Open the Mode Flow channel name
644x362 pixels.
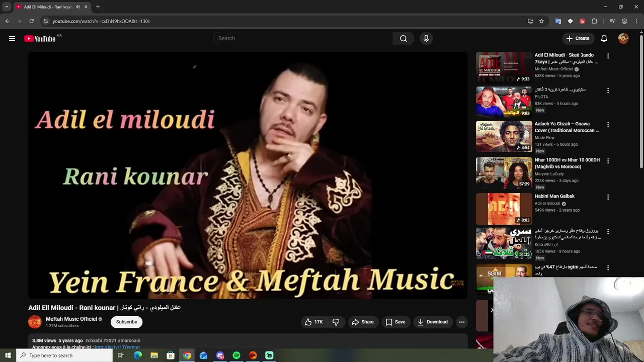click(x=545, y=138)
